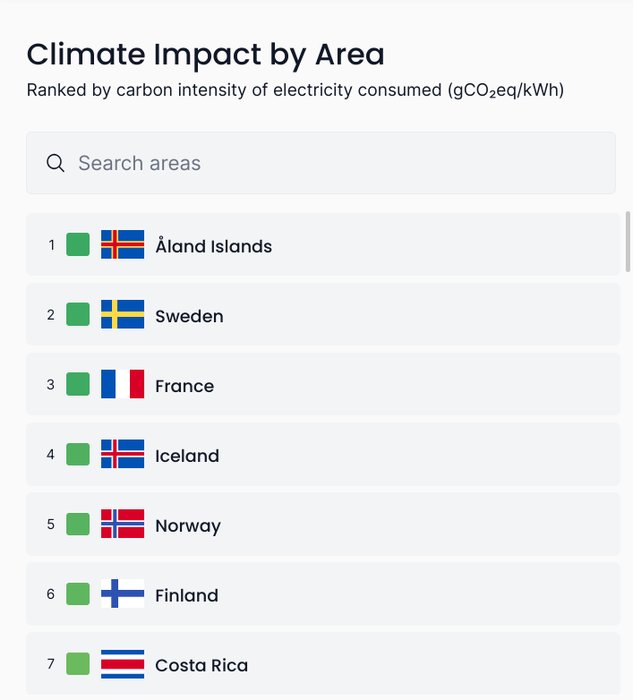This screenshot has height=700, width=633.
Task: Open the France area entry
Action: [323, 384]
